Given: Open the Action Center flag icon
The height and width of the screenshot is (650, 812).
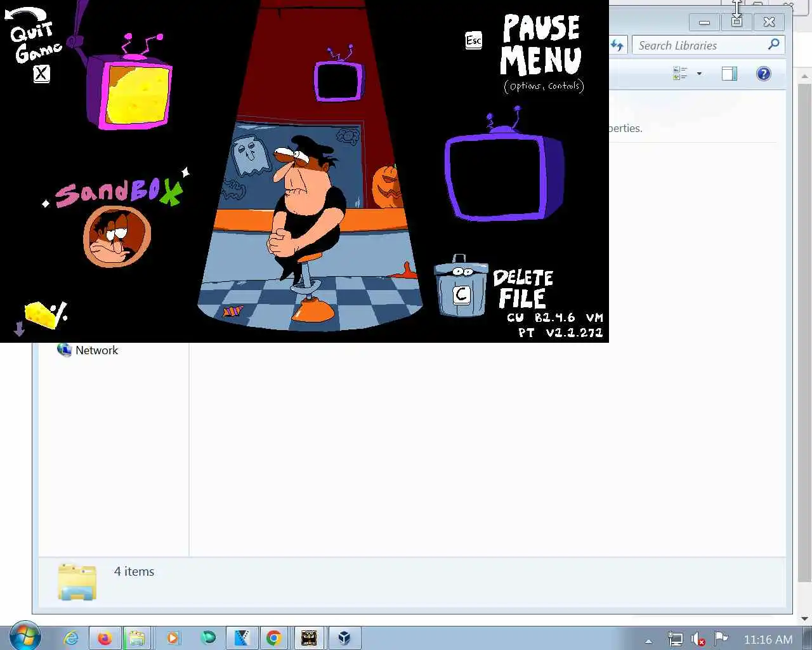Looking at the screenshot, I should point(721,639).
